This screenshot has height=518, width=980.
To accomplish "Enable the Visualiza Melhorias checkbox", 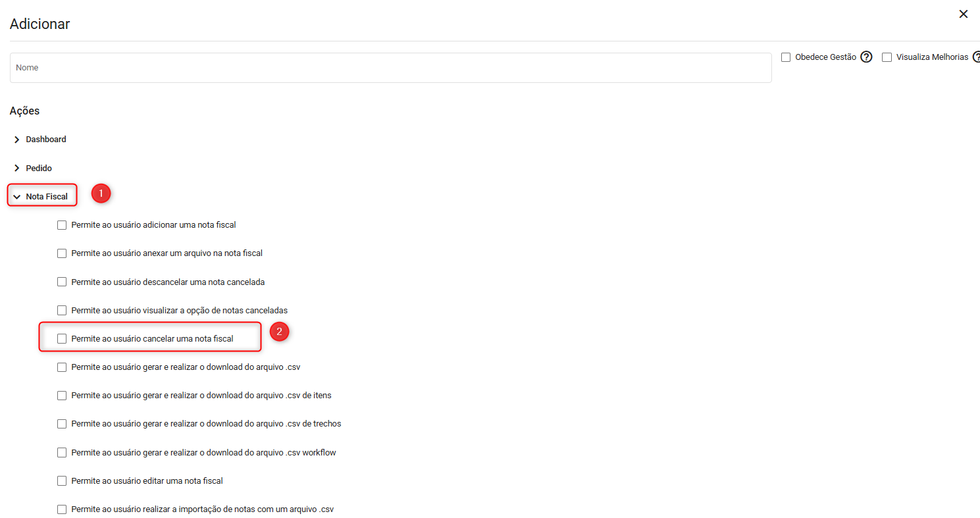I will click(887, 57).
